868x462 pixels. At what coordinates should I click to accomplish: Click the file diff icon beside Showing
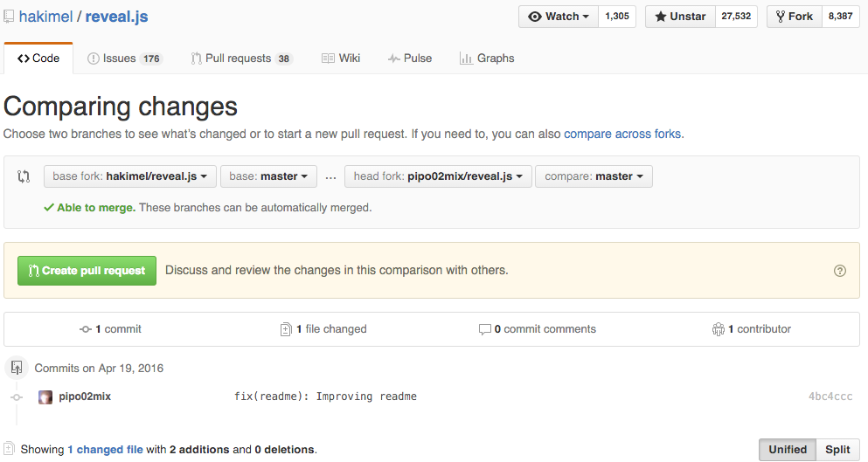(8, 449)
